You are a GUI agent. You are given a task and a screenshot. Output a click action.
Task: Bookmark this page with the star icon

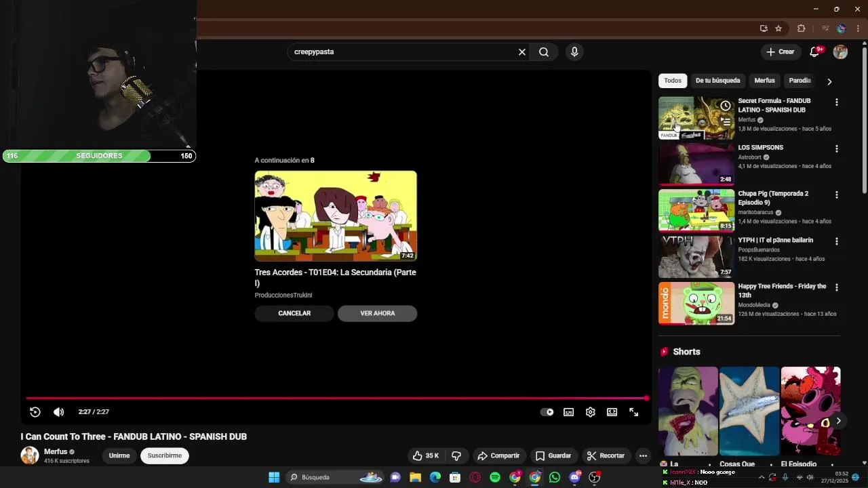point(778,28)
